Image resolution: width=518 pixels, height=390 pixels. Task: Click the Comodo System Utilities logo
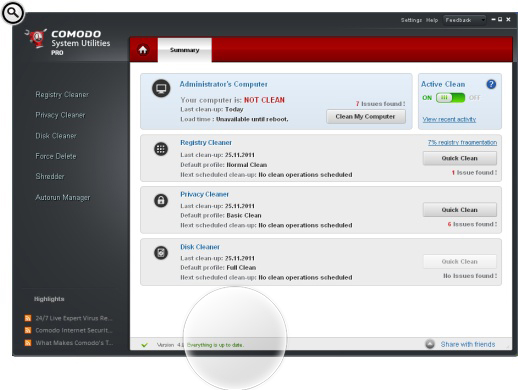click(68, 42)
